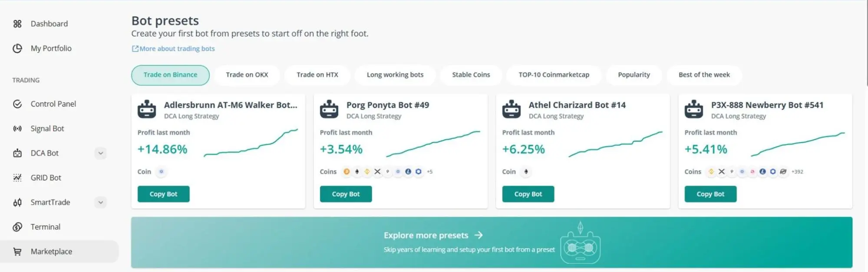Copy the Athel Charizard Bot #14
868x272 pixels.
point(528,194)
